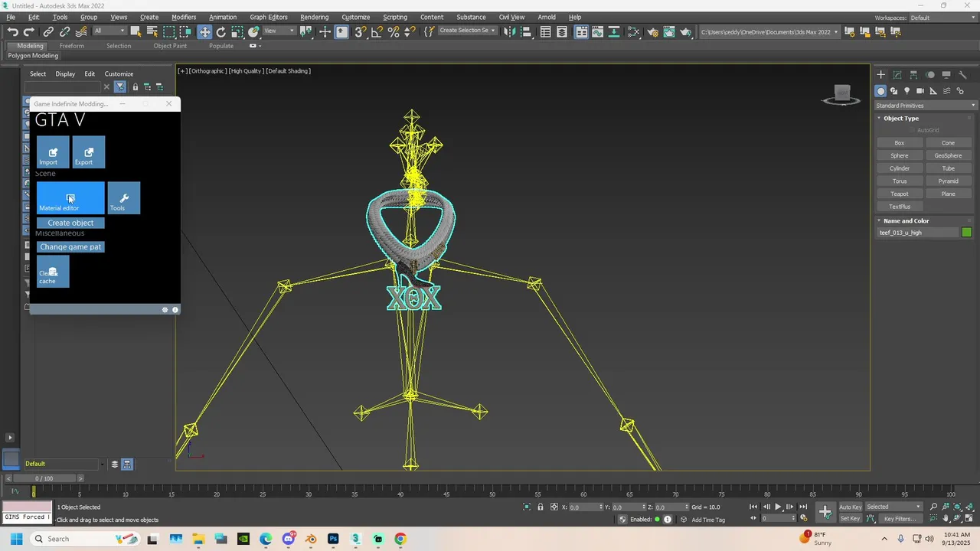Toggle the Window/Crossing selection icon
This screenshot has height=551, width=980.
(x=185, y=31)
